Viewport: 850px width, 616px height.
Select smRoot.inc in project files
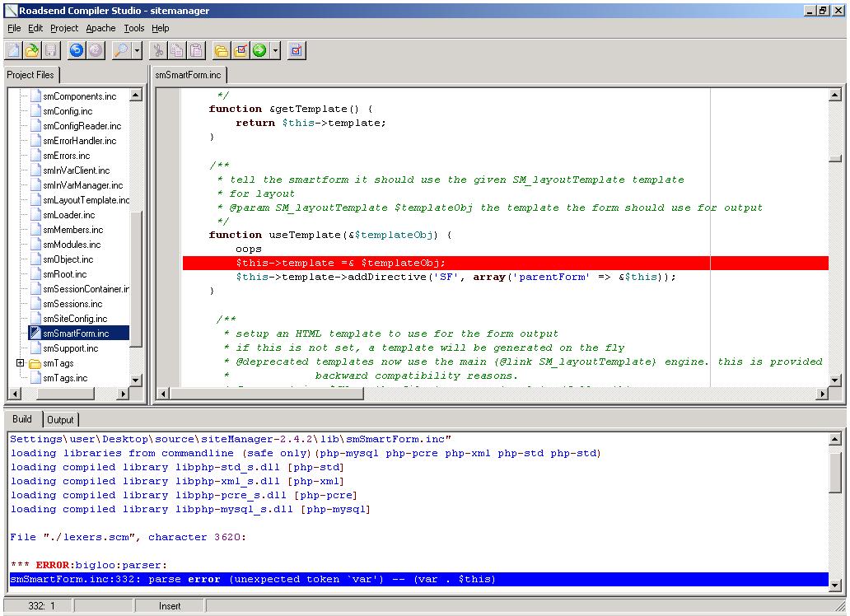click(x=65, y=274)
